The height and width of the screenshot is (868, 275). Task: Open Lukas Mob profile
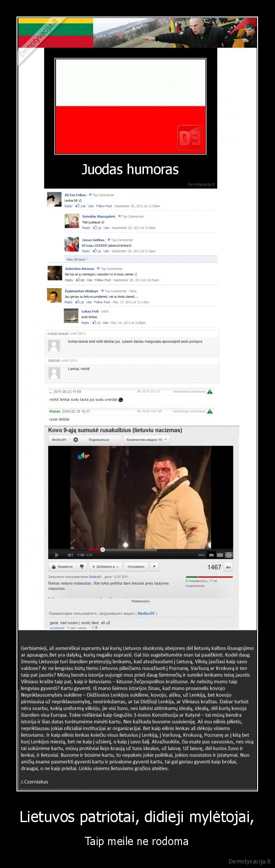coord(90,312)
